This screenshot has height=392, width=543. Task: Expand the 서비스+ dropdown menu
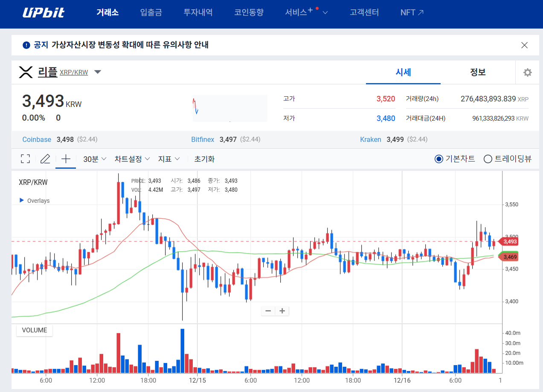pyautogui.click(x=306, y=12)
